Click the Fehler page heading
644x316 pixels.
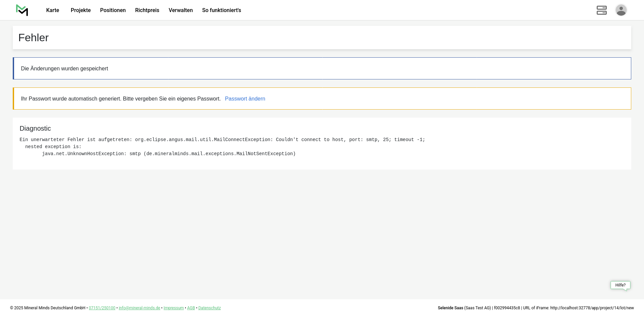34,38
